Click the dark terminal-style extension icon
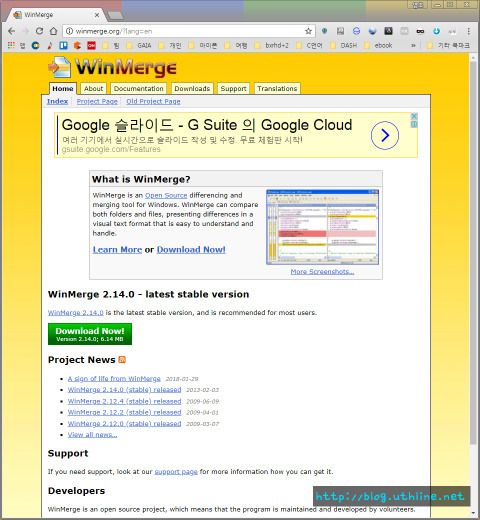The width and height of the screenshot is (480, 520). tap(388, 31)
